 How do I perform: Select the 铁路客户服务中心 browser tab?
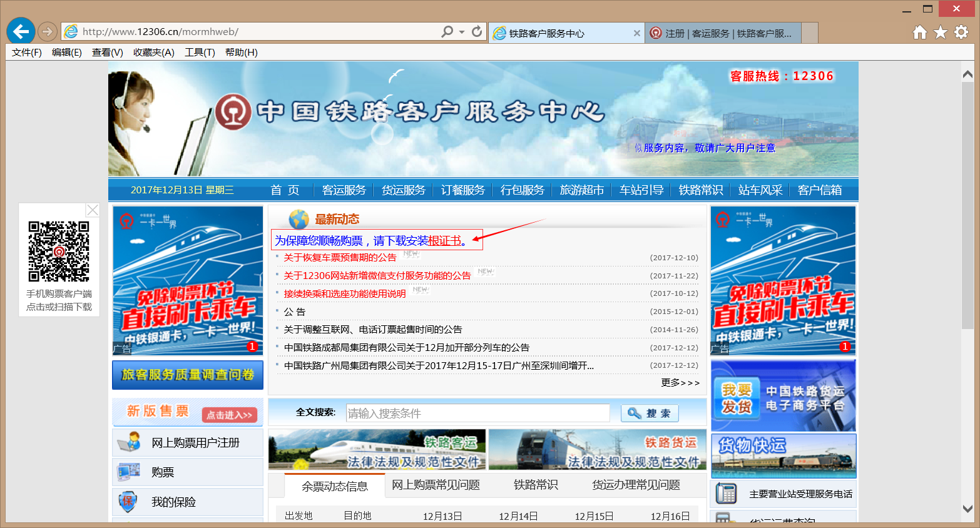point(566,33)
